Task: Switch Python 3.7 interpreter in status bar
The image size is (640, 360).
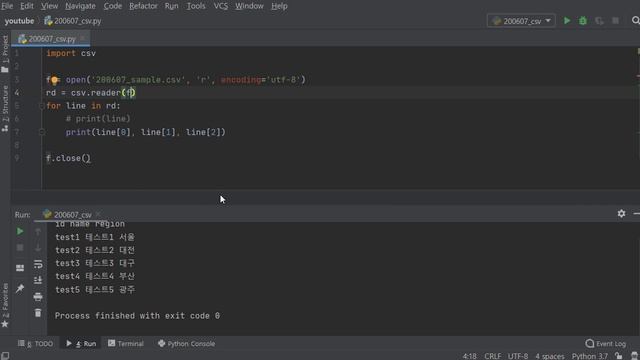Action: click(x=589, y=356)
